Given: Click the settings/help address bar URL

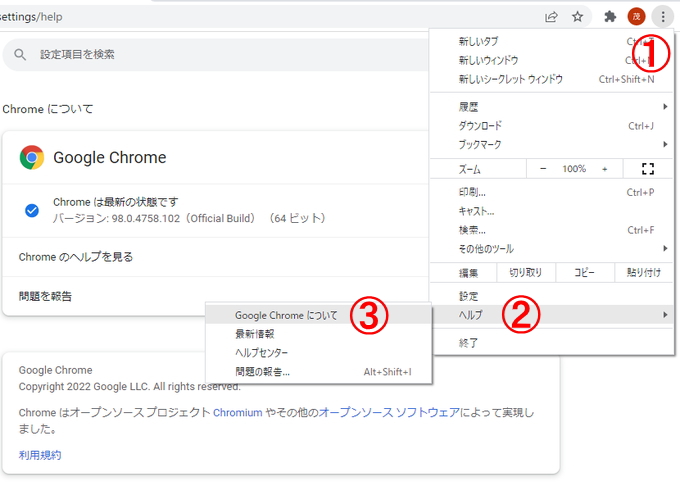Looking at the screenshot, I should point(31,17).
